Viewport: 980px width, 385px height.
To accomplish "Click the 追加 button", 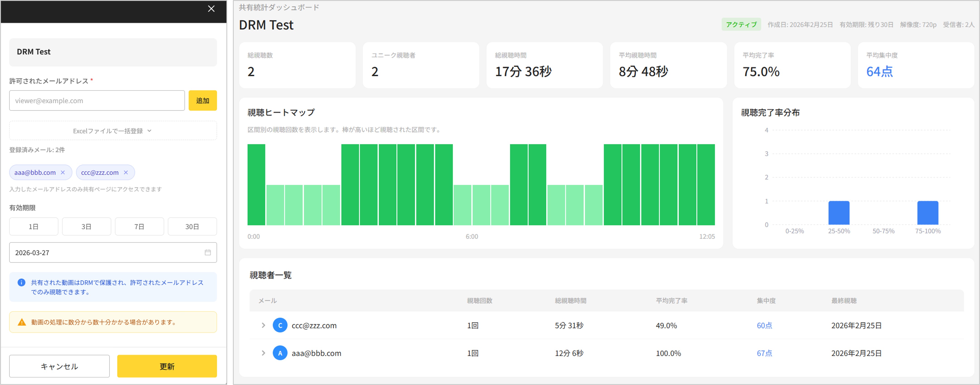I will click(203, 101).
